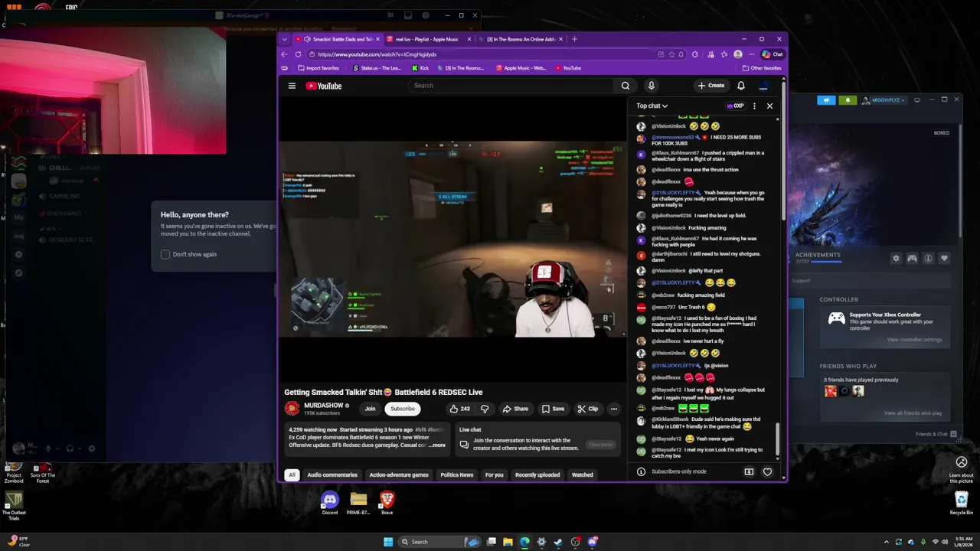Open the Create menu on YouTube
The height and width of the screenshot is (551, 980).
[711, 86]
